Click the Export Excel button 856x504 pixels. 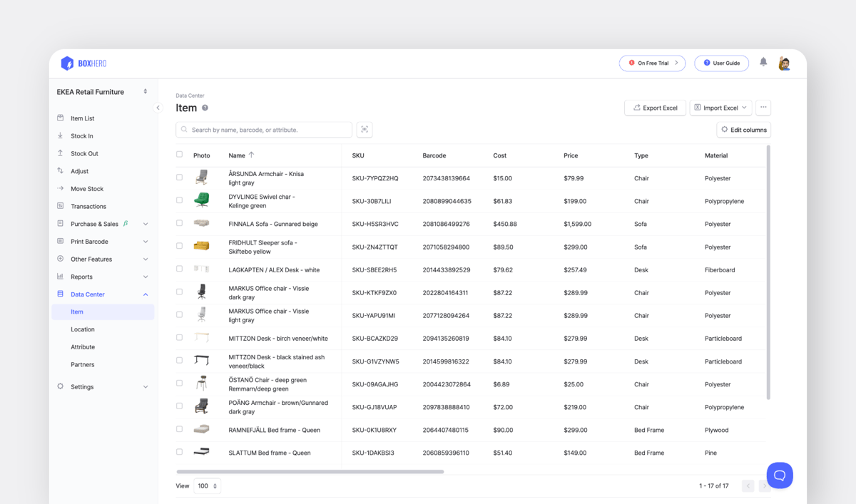pos(655,107)
